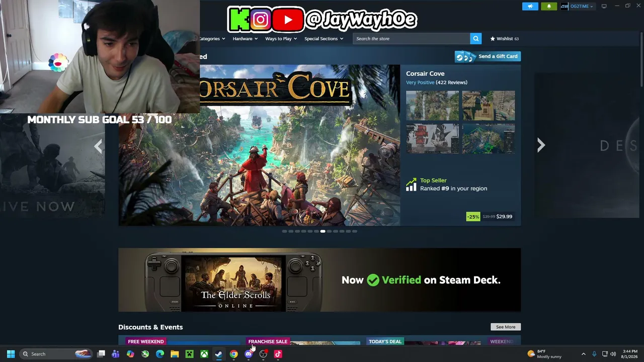This screenshot has width=644, height=362.
Task: Click the Send a Gift Card button
Action: tap(488, 56)
